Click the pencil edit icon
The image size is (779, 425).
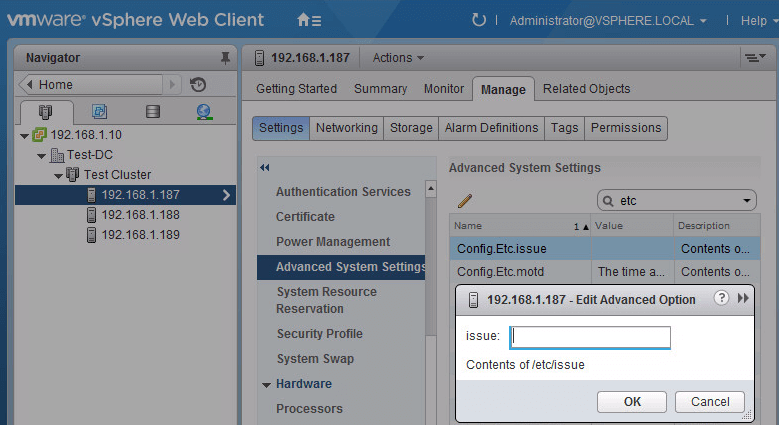[464, 201]
